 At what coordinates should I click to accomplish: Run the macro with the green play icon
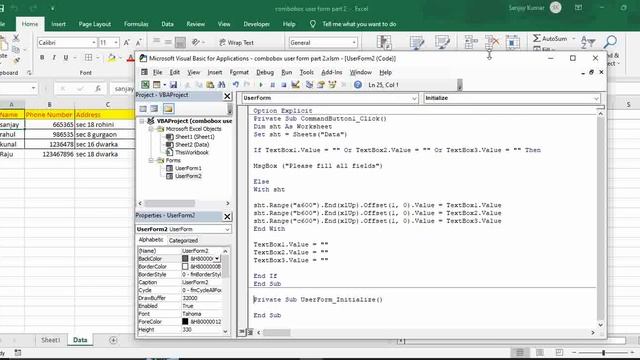(x=261, y=84)
